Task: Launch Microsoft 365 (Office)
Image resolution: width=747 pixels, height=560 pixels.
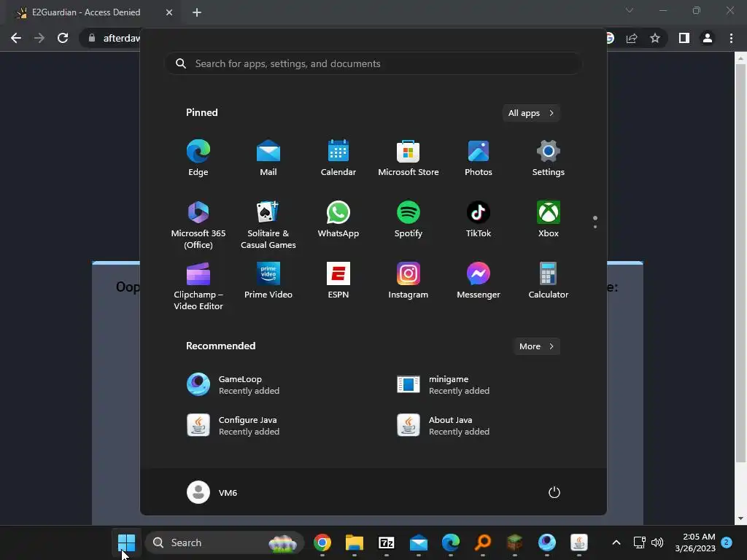Action: coord(198,225)
